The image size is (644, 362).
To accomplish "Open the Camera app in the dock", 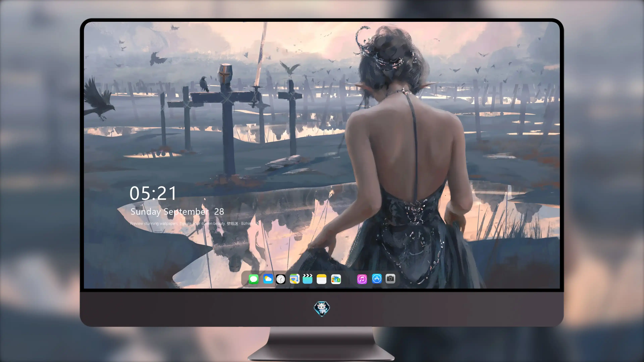I will (390, 279).
